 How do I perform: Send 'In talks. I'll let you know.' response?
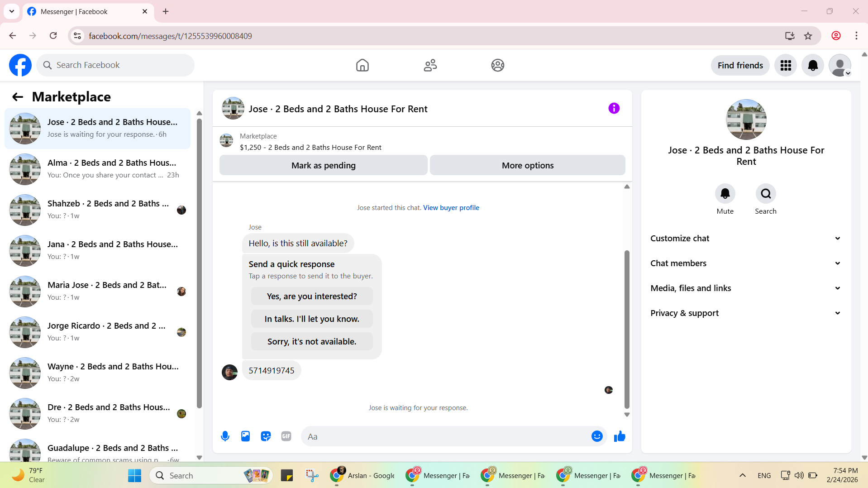click(x=312, y=319)
